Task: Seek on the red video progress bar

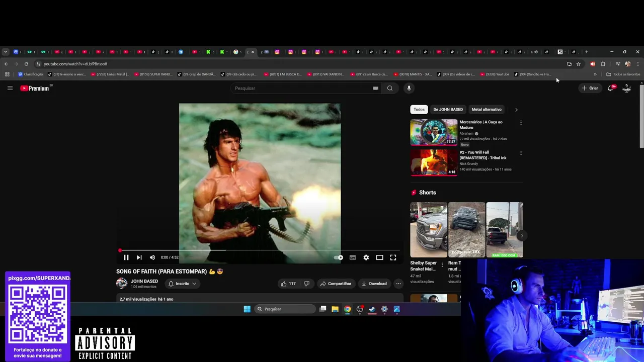Action: (x=260, y=250)
